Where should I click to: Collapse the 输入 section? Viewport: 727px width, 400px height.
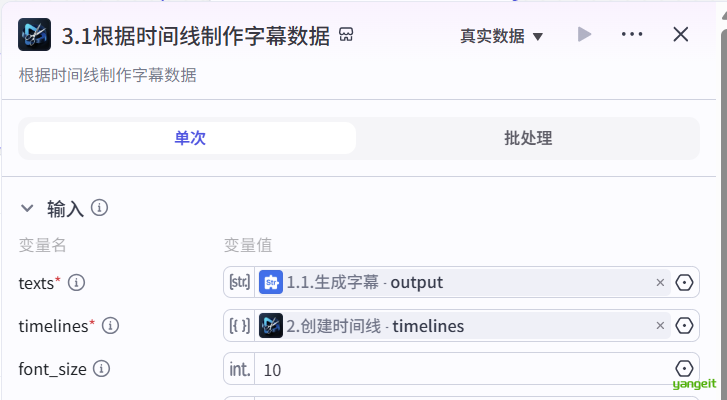(27, 208)
